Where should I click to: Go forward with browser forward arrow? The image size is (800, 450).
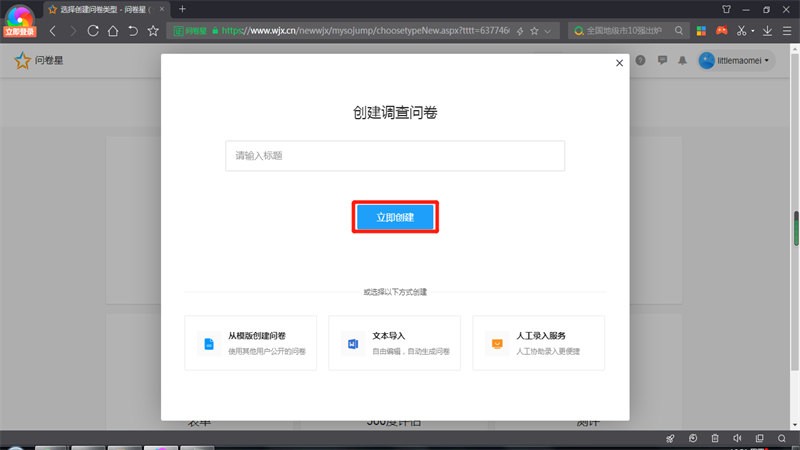[72, 31]
